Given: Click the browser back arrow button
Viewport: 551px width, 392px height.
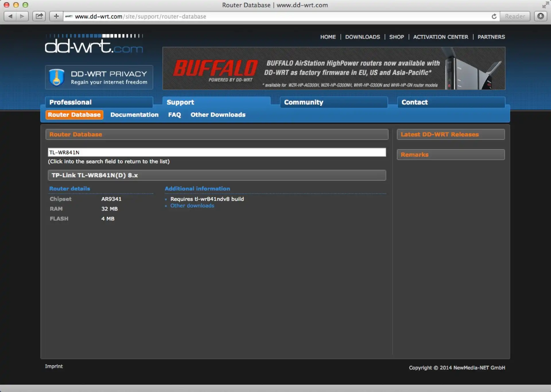Looking at the screenshot, I should pyautogui.click(x=10, y=16).
